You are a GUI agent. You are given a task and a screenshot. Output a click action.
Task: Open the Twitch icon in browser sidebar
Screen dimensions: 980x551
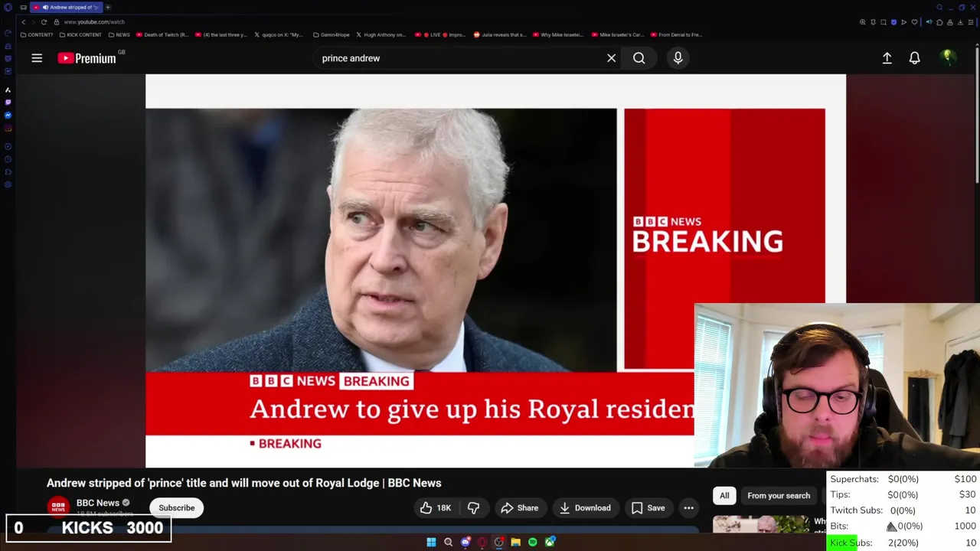click(8, 102)
